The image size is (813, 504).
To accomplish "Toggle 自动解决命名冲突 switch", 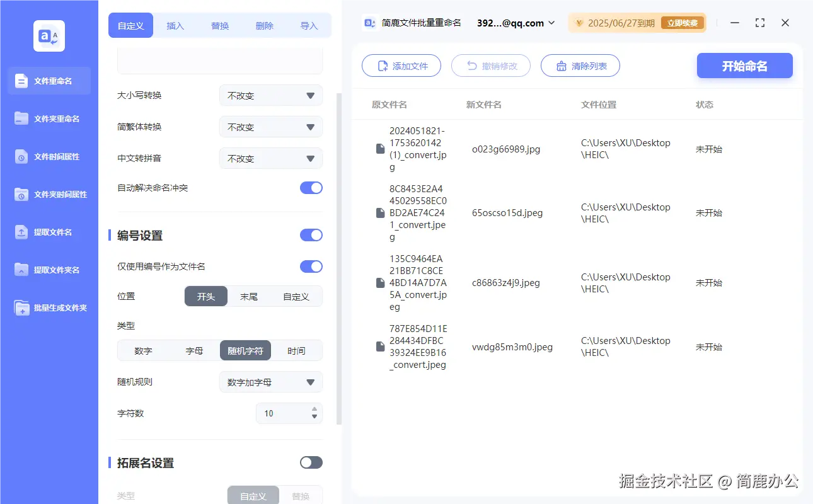I will tap(311, 188).
